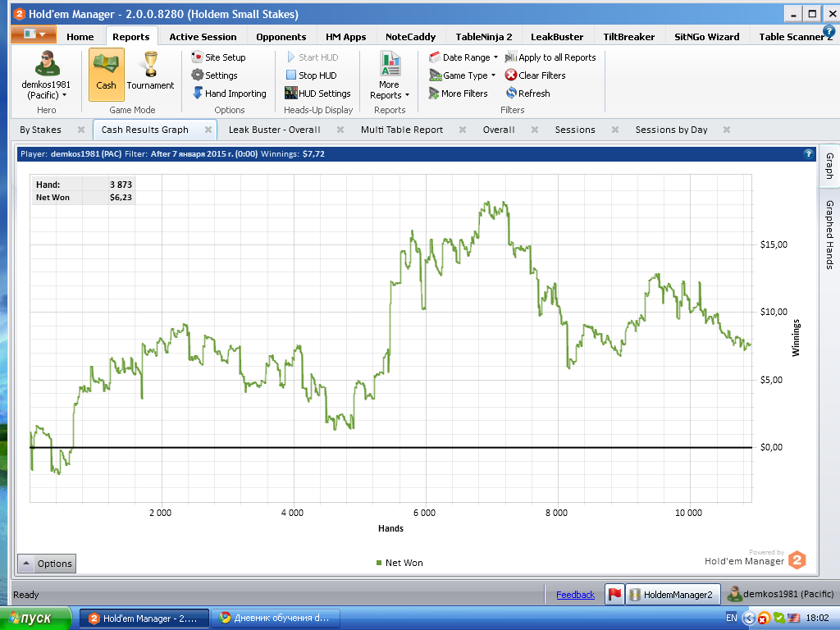Open the Multi Table Report tab
This screenshot has width=840, height=630.
pos(402,130)
